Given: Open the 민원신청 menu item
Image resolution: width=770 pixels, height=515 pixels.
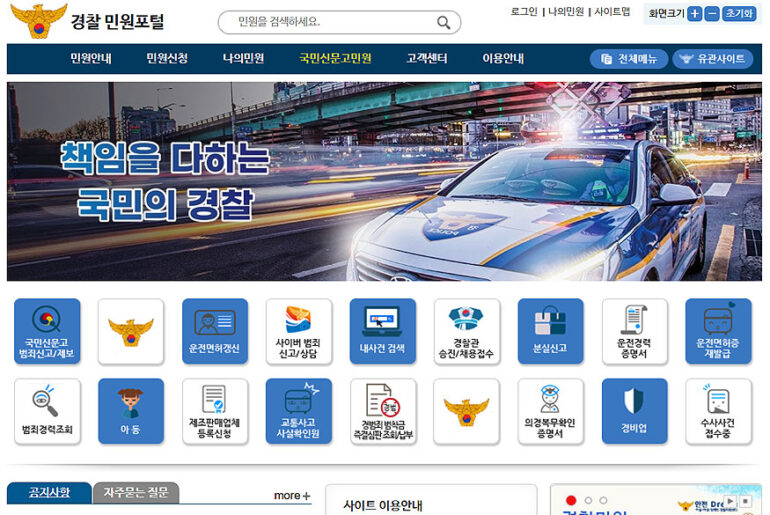Looking at the screenshot, I should pos(167,58).
